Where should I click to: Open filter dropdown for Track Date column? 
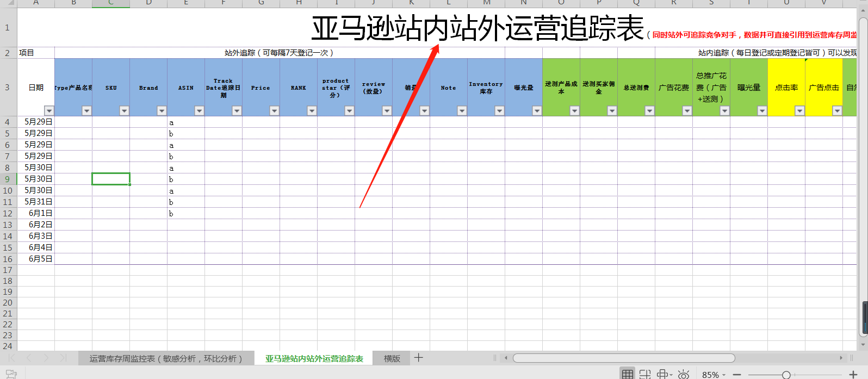pyautogui.click(x=237, y=111)
